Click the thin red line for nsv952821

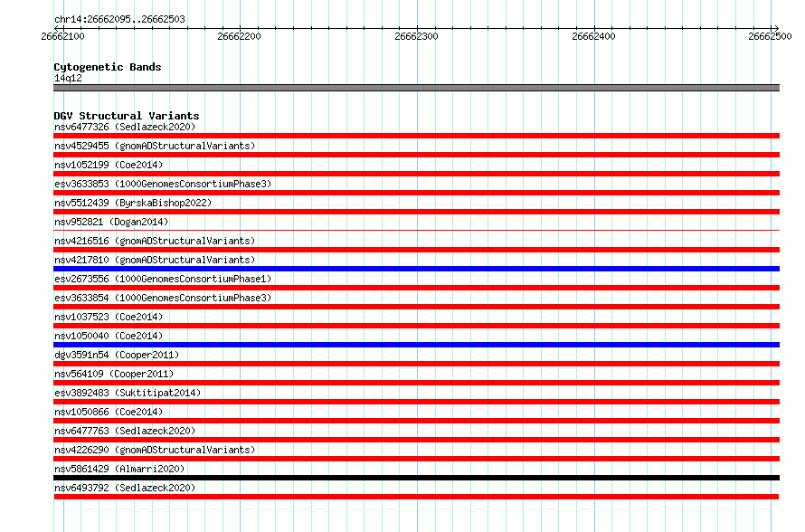pyautogui.click(x=416, y=230)
